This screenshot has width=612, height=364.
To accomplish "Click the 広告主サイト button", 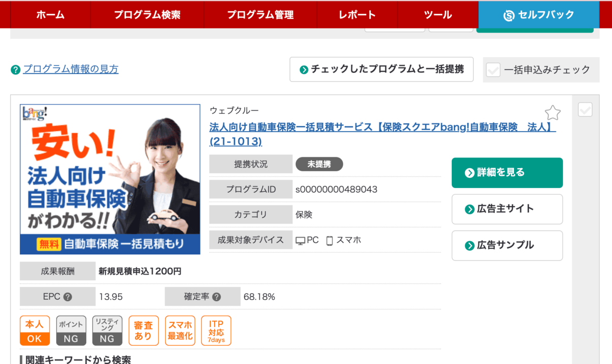I will tap(507, 209).
